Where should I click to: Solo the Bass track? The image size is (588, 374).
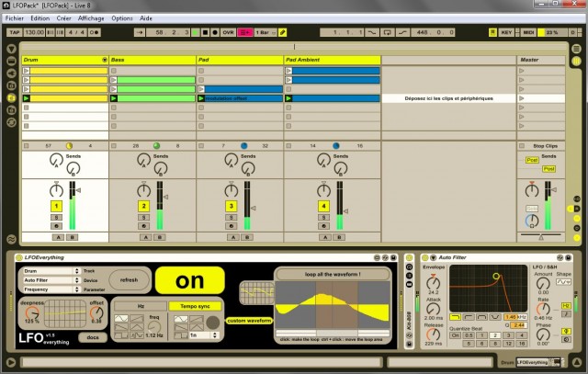[x=142, y=217]
